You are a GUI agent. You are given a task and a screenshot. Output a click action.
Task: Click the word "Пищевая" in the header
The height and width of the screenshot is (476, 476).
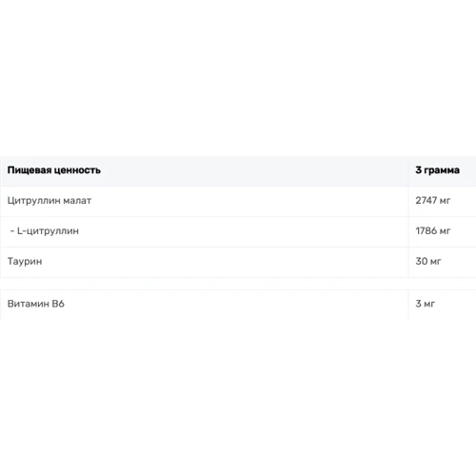pos(30,170)
